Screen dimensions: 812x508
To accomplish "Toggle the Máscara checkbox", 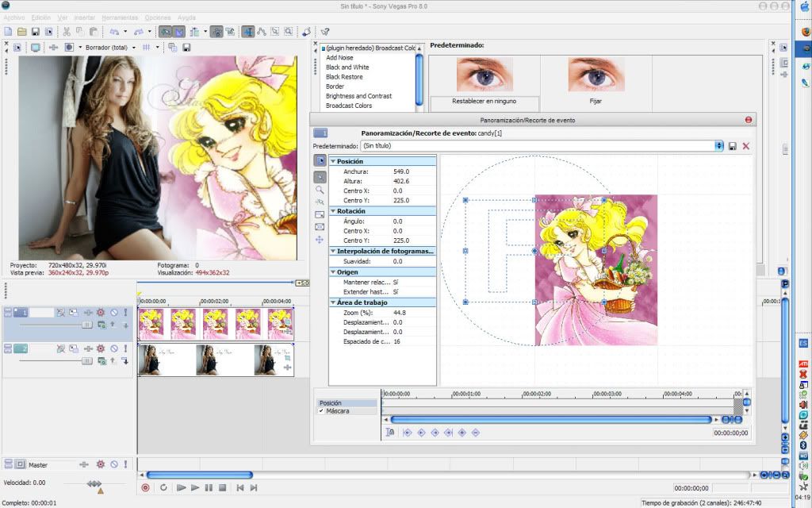I will [322, 411].
